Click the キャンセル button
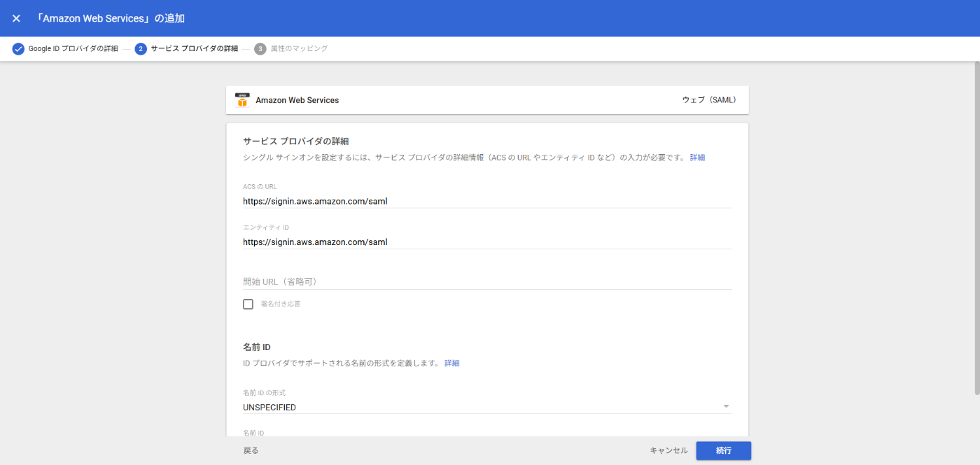 [x=668, y=450]
